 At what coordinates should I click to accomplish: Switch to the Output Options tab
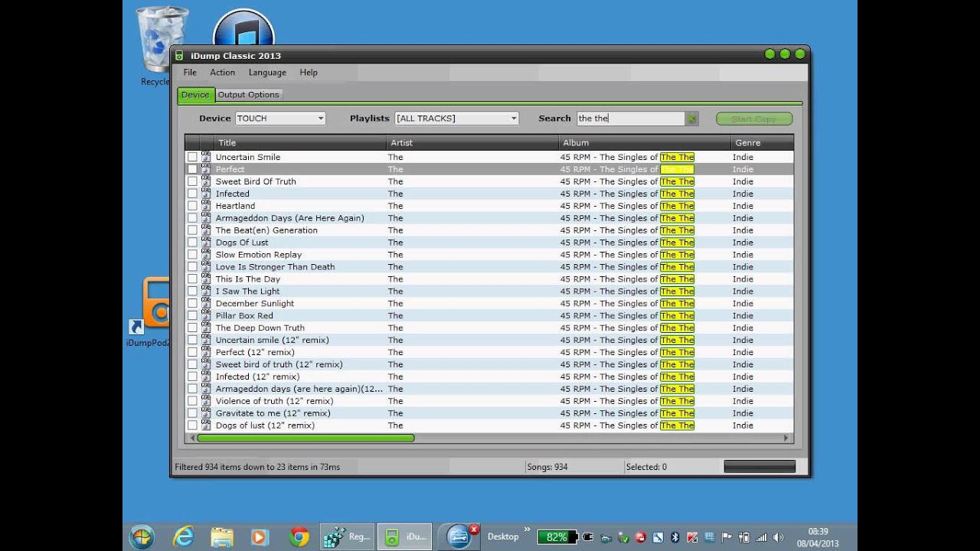[x=248, y=95]
